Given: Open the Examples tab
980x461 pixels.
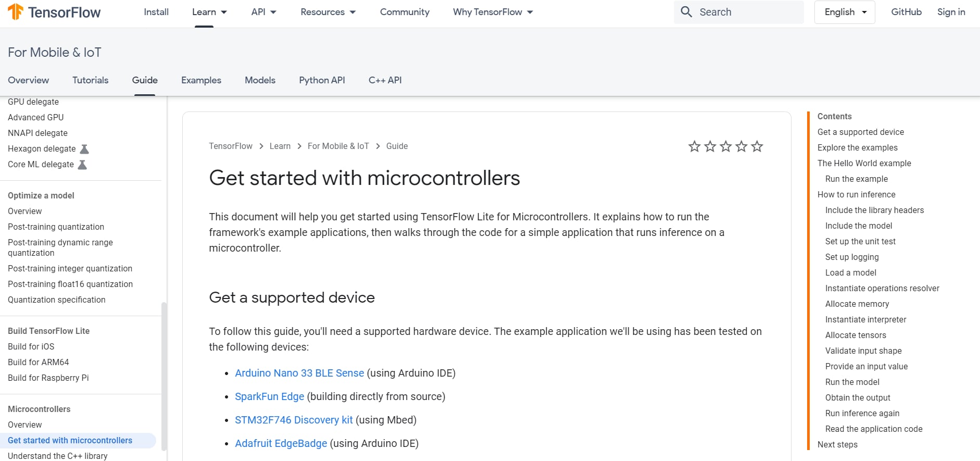Looking at the screenshot, I should 201,80.
